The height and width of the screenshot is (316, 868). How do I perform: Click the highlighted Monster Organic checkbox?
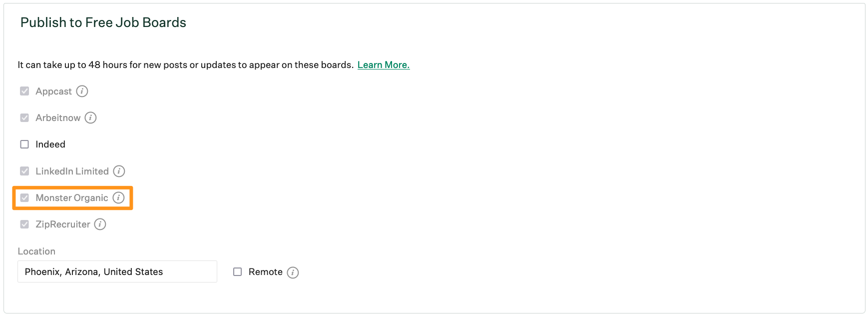25,197
